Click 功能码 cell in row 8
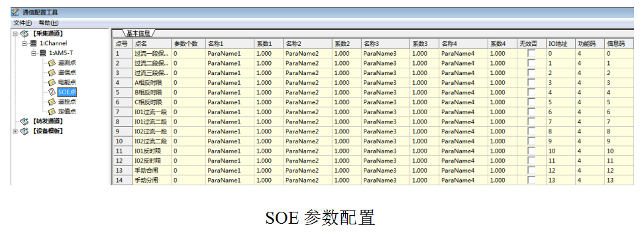The width and height of the screenshot is (644, 239). pos(590,121)
